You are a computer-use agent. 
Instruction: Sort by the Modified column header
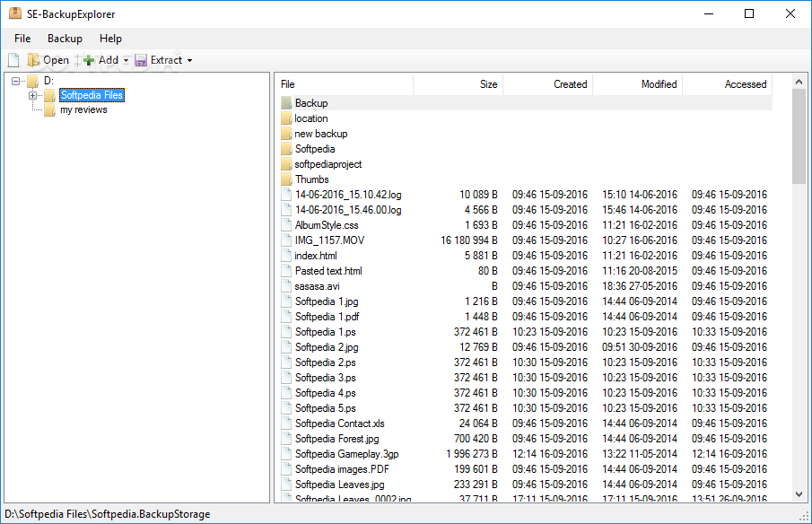tap(637, 84)
